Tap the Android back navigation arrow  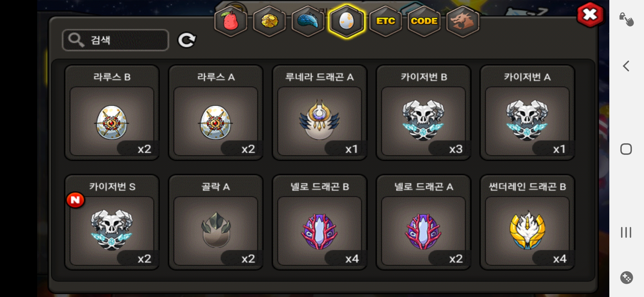coord(626,66)
